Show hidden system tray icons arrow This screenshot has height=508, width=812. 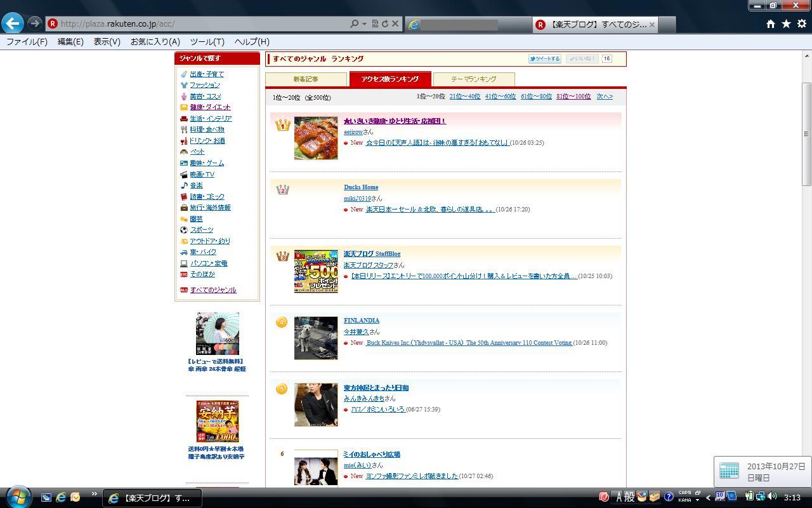[x=708, y=498]
